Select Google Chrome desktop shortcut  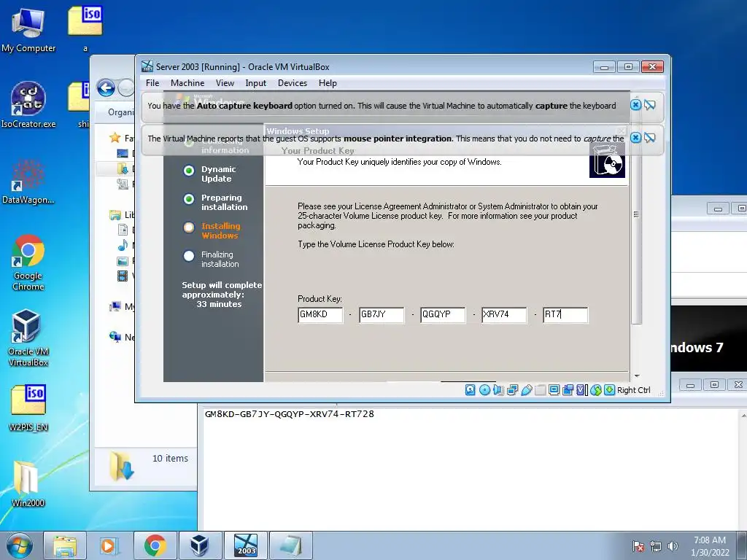click(x=28, y=262)
